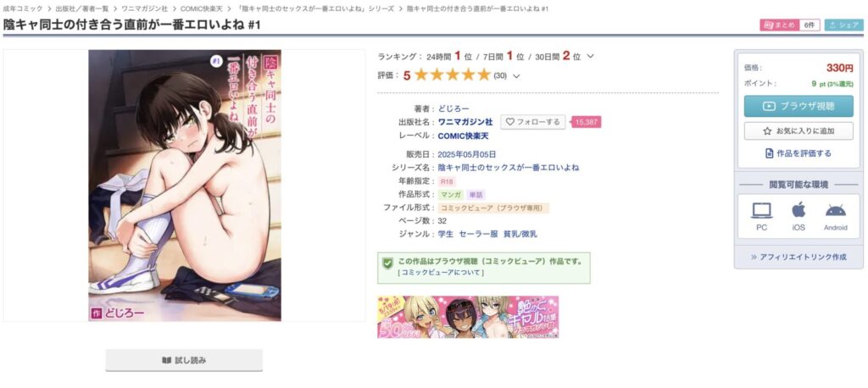868x388 pixels.
Task: Click the heart フォローする button
Action: coord(533,122)
